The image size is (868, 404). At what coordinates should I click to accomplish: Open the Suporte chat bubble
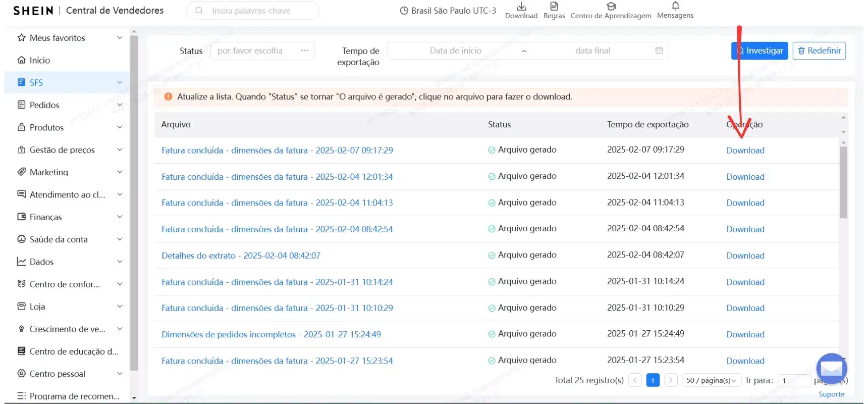(832, 369)
